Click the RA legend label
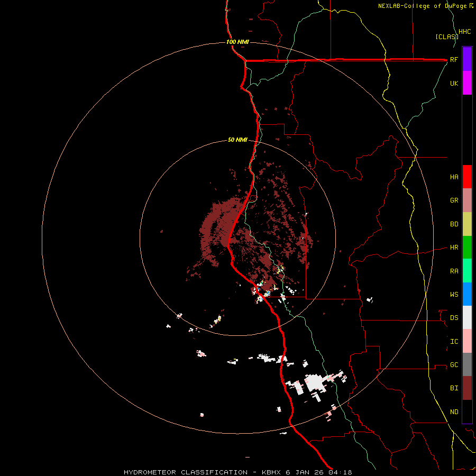476x476 pixels. pyautogui.click(x=454, y=271)
